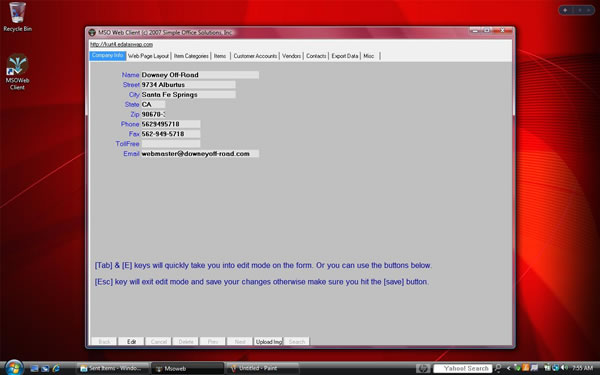Click the empty TollFree field
The width and height of the screenshot is (600, 375).
pyautogui.click(x=170, y=144)
